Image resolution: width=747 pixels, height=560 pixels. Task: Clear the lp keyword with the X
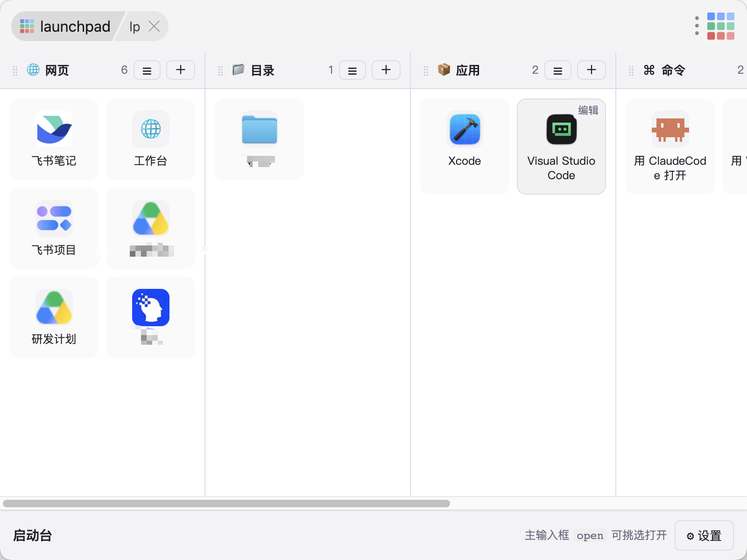pos(154,26)
